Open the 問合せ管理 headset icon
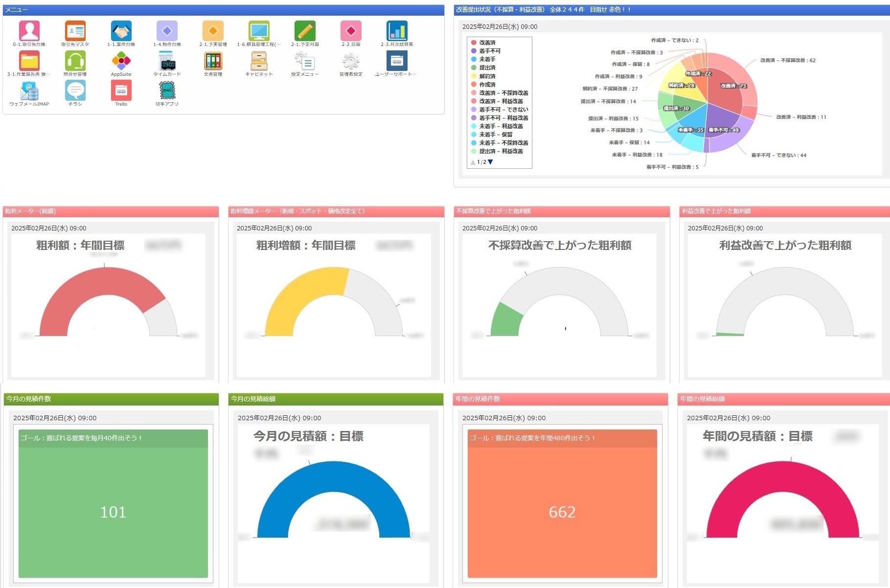Viewport: 890px width, 588px height. [75, 62]
